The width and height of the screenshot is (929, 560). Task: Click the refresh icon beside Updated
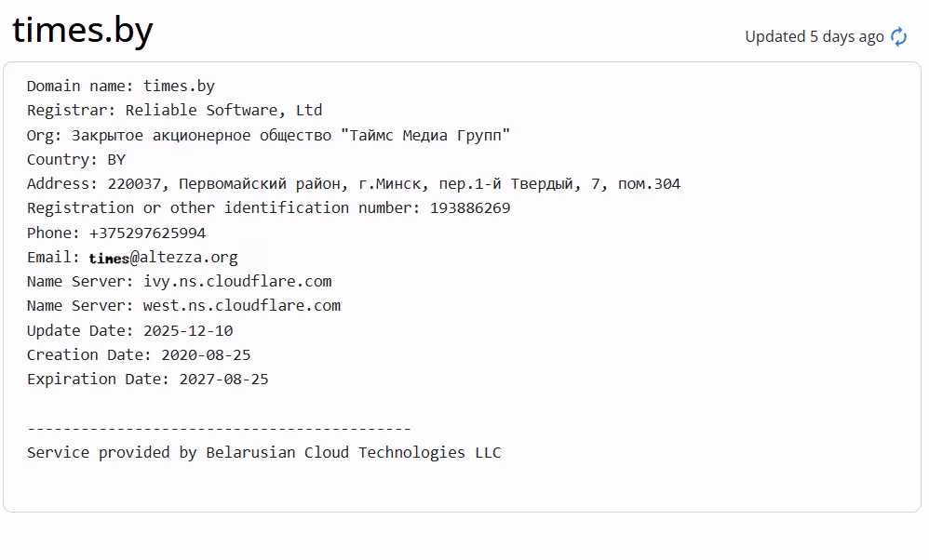(898, 37)
